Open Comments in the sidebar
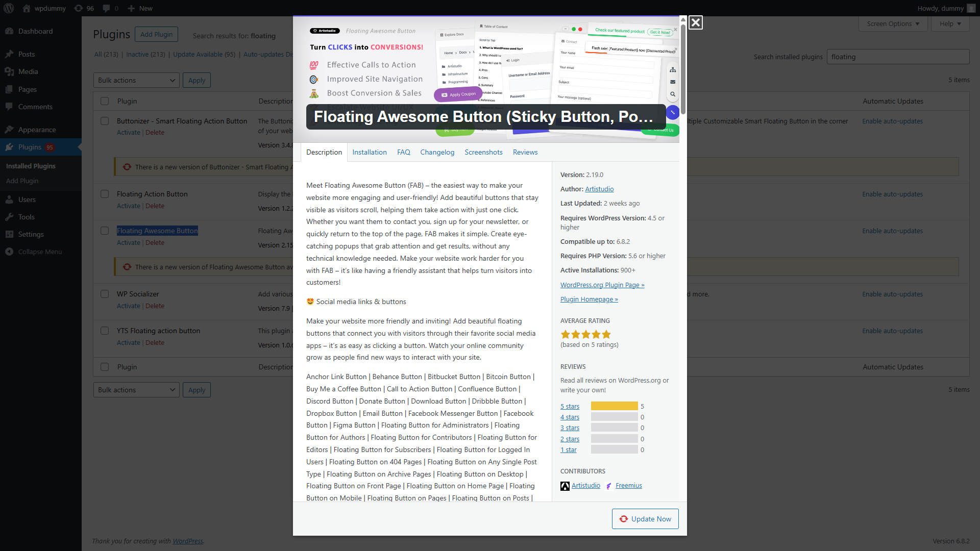Image resolution: width=980 pixels, height=551 pixels. (35, 107)
